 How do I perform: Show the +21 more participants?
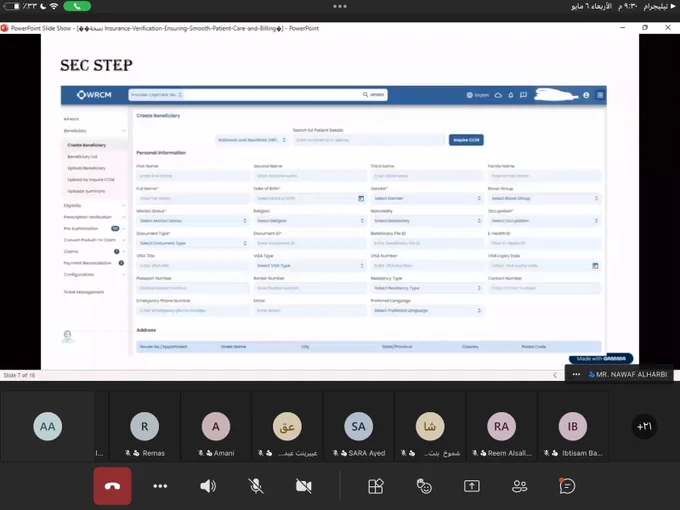644,426
